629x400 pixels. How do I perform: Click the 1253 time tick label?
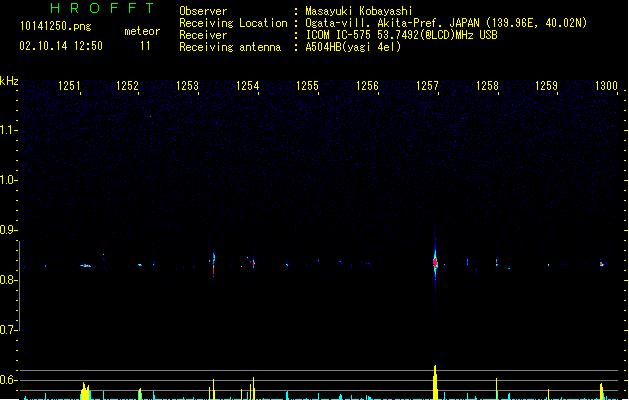[x=187, y=86]
